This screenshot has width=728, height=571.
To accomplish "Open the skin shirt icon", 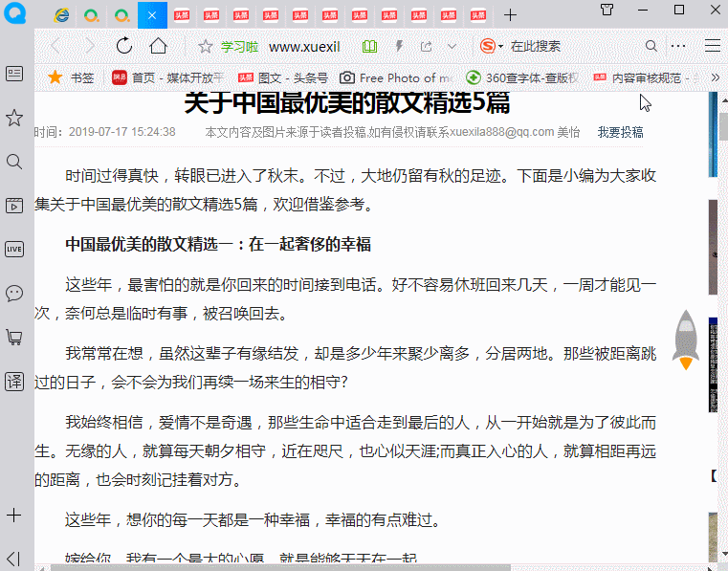I will click(607, 10).
